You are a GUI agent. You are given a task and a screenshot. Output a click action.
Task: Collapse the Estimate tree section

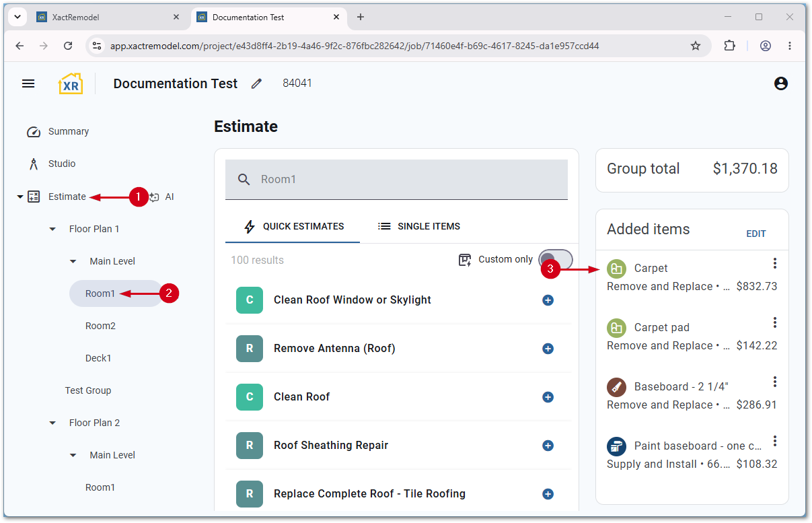coord(20,197)
